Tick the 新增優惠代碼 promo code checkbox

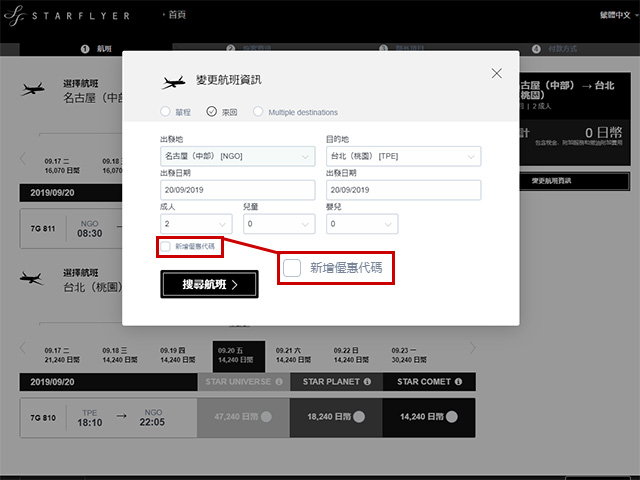tap(165, 246)
